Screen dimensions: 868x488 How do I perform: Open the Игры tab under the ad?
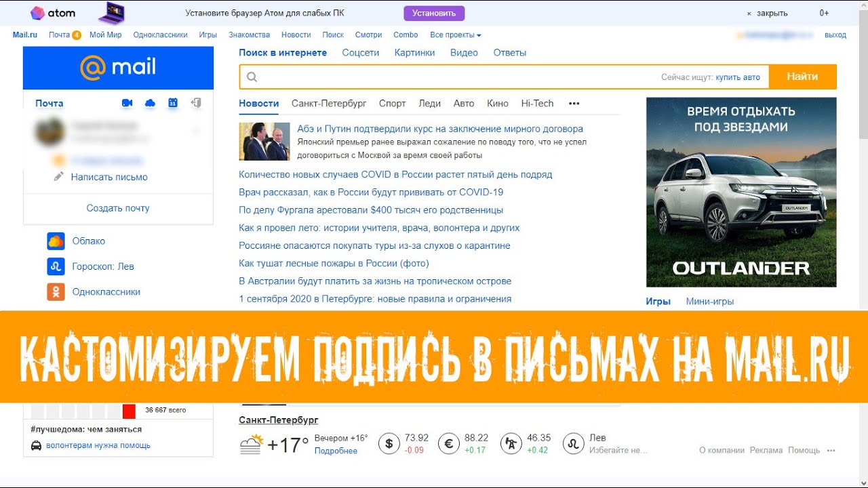[658, 302]
